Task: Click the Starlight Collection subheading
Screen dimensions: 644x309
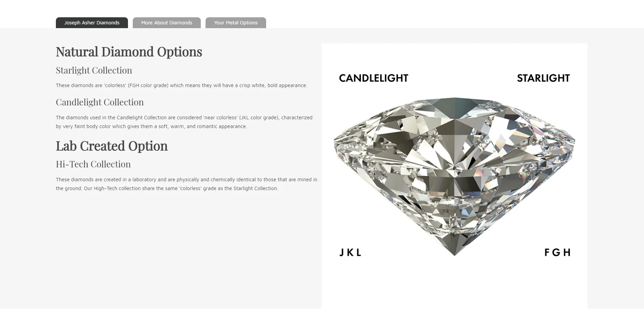Action: point(94,70)
